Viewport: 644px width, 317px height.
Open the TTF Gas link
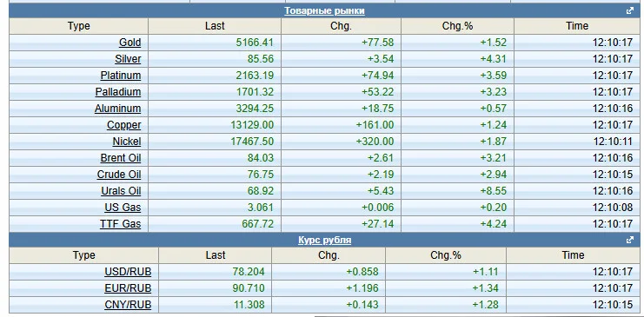(120, 224)
